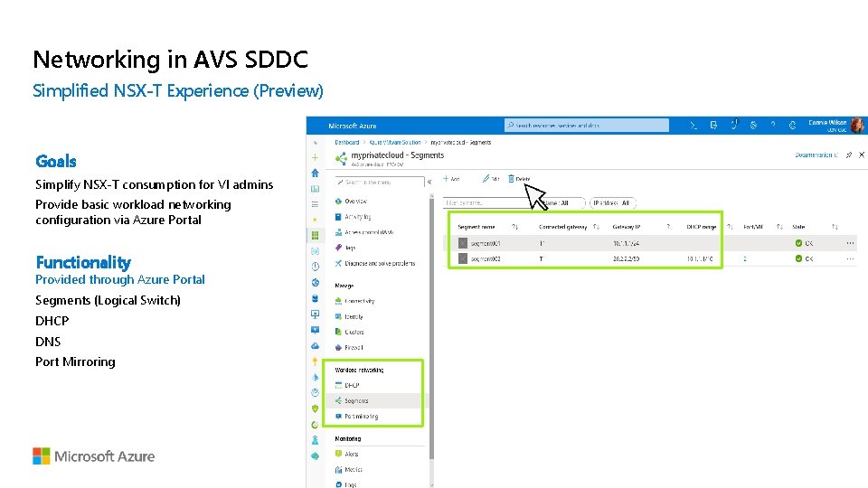Open the Recent clock icon in sidebar
Image resolution: width=868 pixels, height=488 pixels.
click(x=315, y=266)
